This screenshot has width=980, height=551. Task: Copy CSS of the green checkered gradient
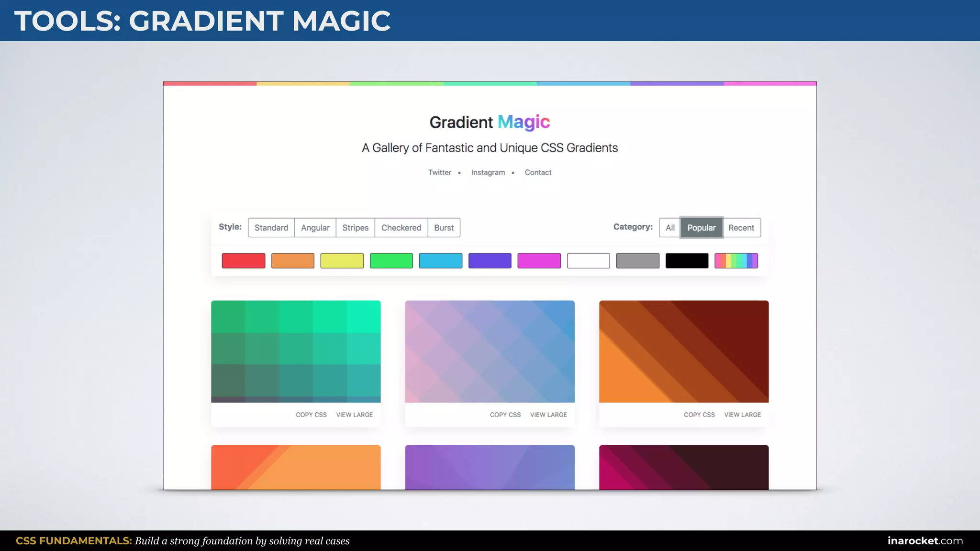click(x=311, y=415)
